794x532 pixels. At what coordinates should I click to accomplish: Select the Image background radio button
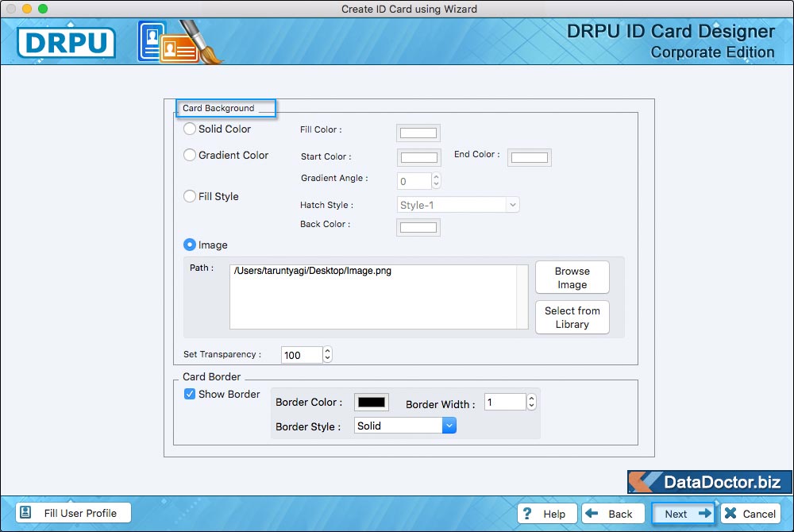point(190,245)
